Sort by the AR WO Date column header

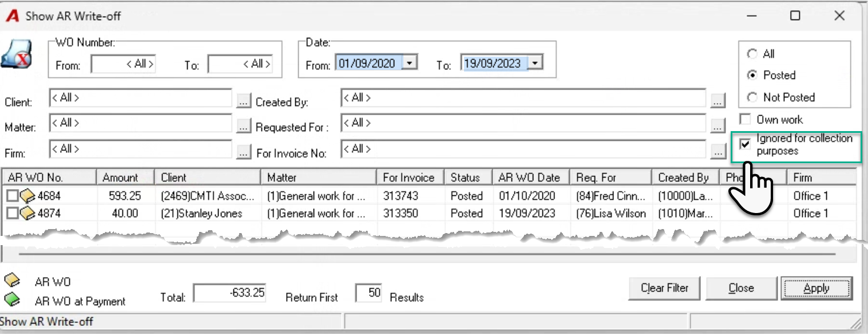[532, 178]
